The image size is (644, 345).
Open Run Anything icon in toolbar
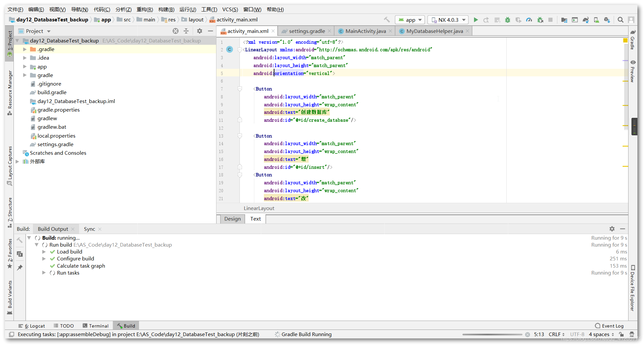(x=575, y=20)
